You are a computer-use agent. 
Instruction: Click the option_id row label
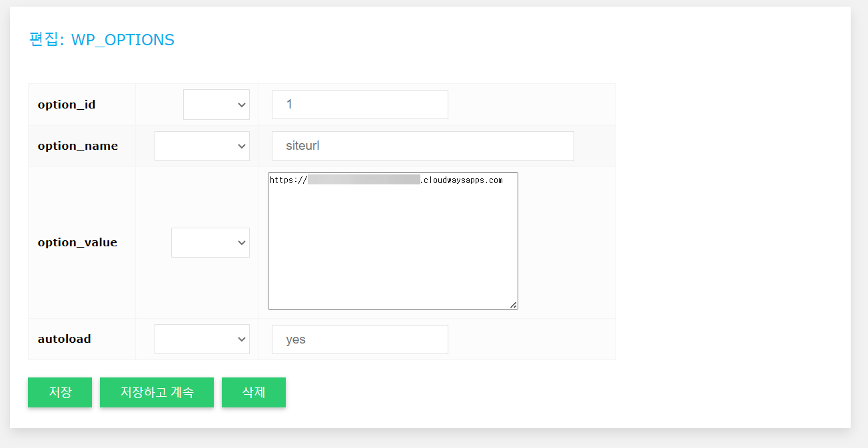coord(67,105)
